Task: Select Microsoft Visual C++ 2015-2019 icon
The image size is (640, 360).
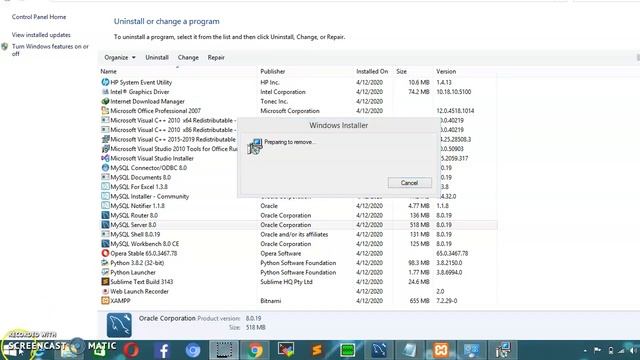Action: (x=105, y=139)
